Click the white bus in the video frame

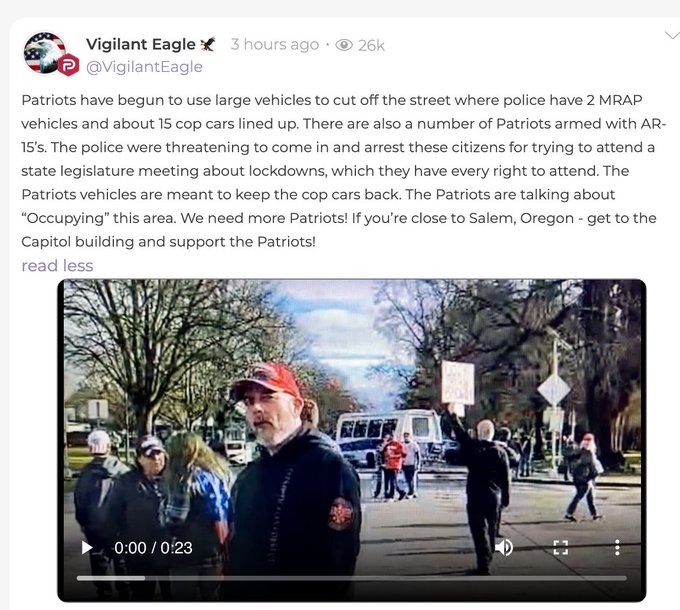(x=389, y=436)
